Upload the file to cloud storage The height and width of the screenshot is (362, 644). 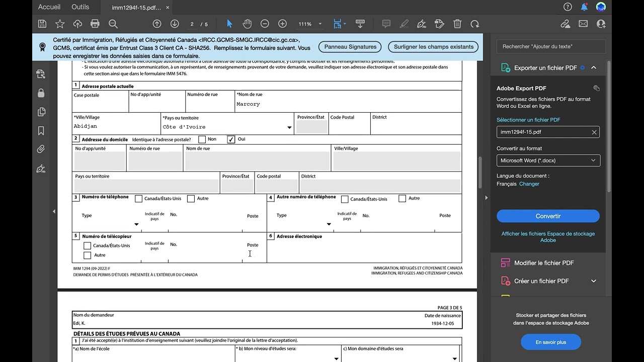77,24
